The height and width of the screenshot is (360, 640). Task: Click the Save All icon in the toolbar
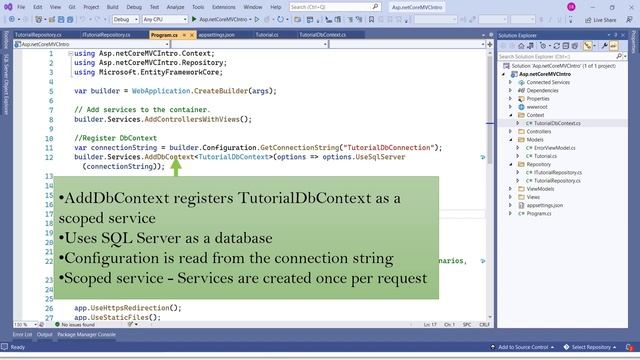(x=70, y=19)
